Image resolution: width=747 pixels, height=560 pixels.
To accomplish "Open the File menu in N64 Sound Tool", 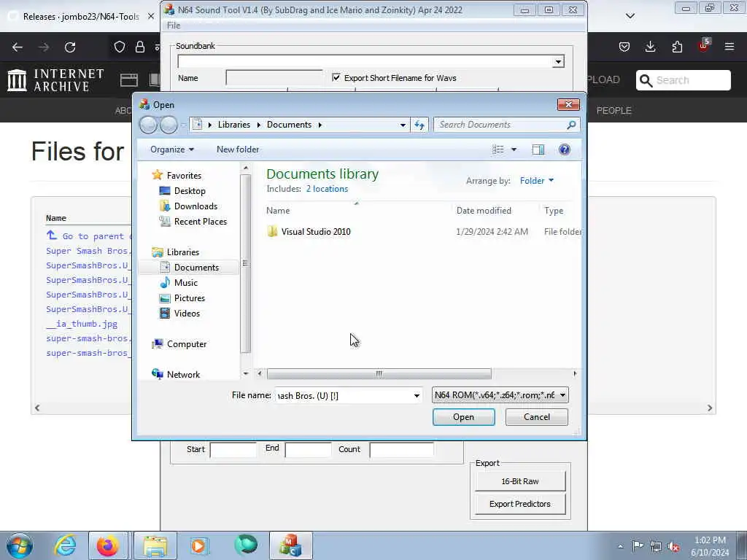I will pos(174,26).
